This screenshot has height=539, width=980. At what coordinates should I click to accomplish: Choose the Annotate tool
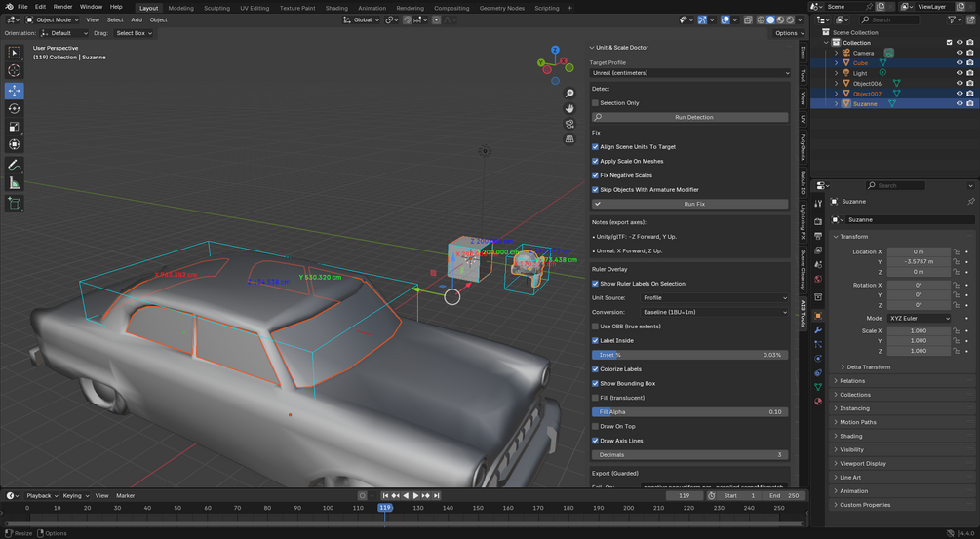click(x=15, y=165)
